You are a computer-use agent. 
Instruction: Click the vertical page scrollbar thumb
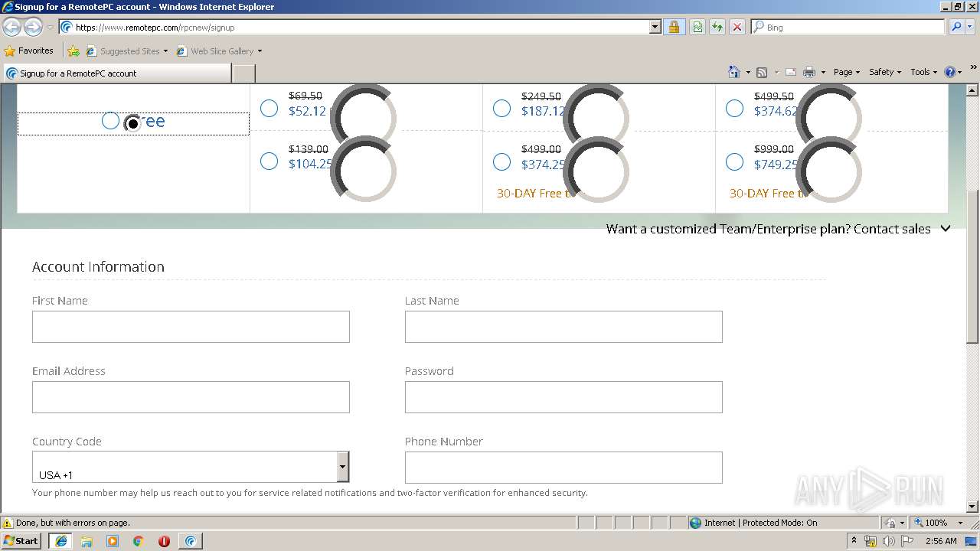click(972, 266)
